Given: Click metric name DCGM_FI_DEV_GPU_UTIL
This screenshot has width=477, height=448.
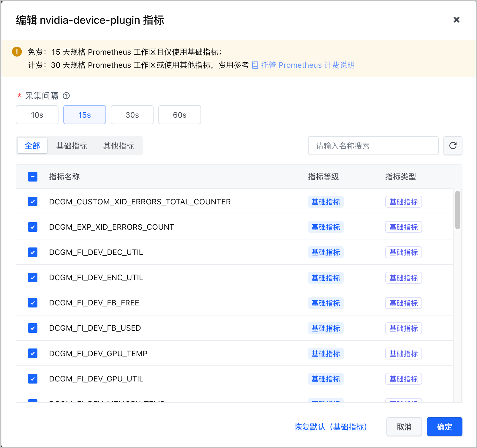Looking at the screenshot, I should point(96,379).
